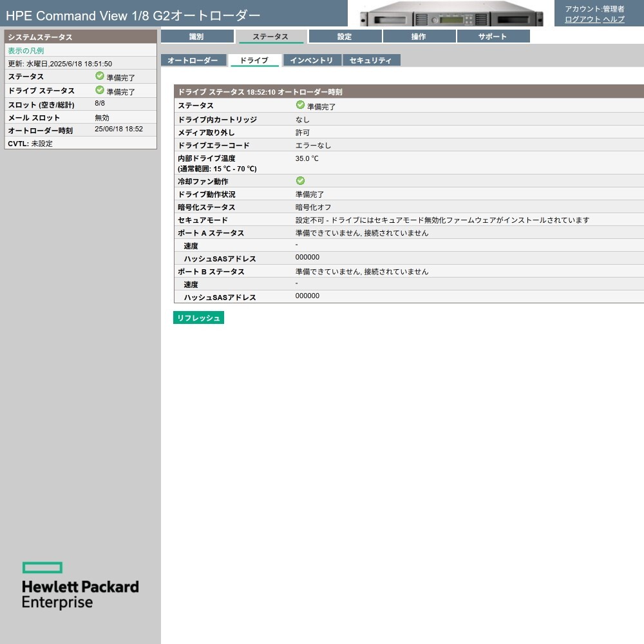Click the ドライブ動作状況 value 準備完了
The width and height of the screenshot is (644, 644).
310,194
